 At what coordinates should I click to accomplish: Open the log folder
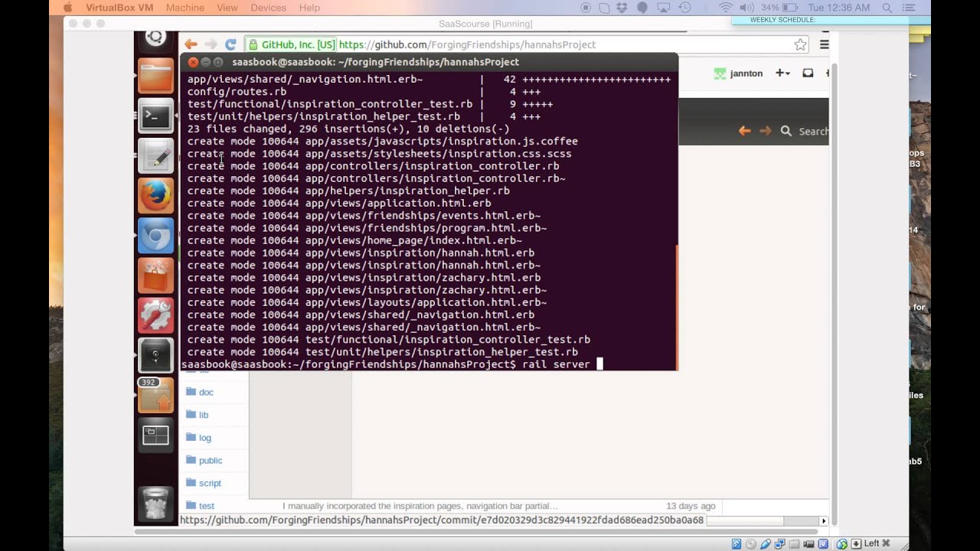(205, 438)
